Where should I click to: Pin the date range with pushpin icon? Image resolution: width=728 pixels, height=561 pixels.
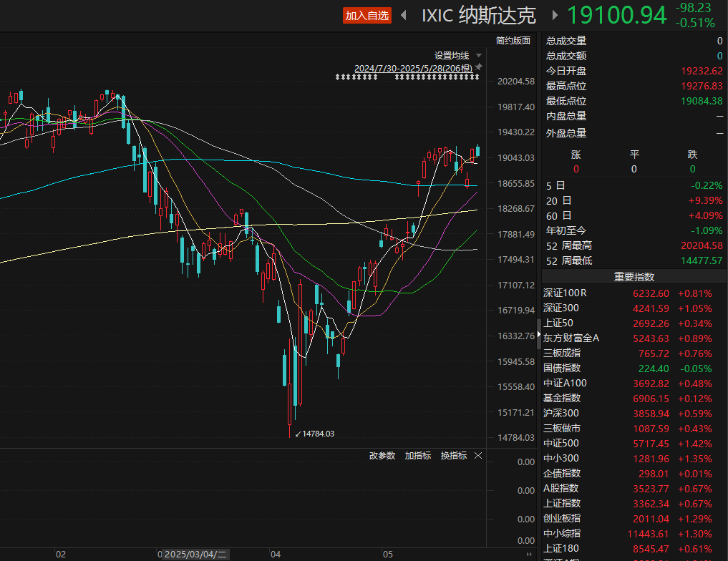tap(479, 67)
